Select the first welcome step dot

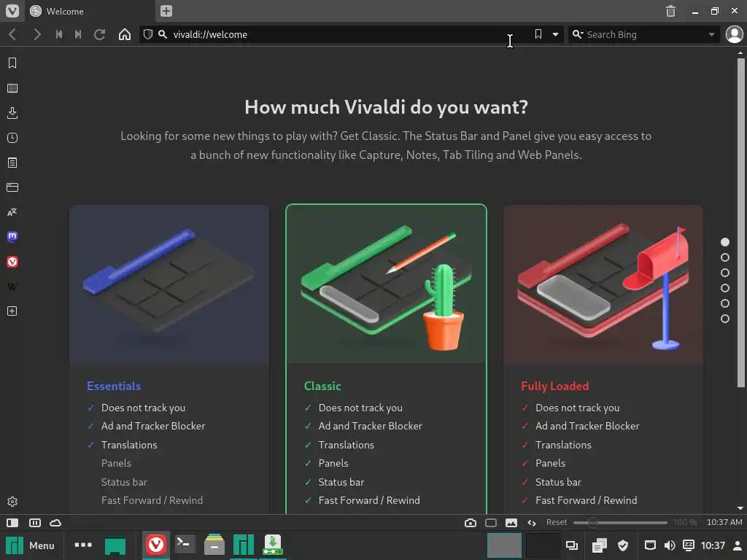(724, 242)
